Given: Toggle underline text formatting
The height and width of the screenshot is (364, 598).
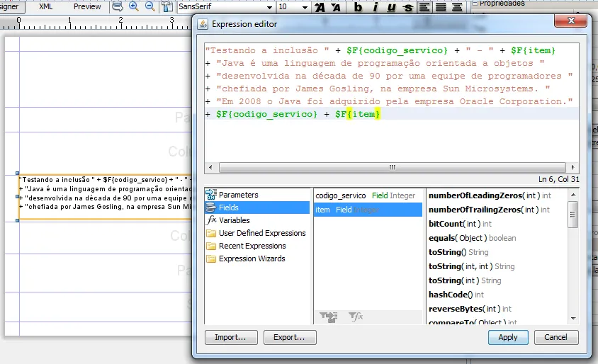Looking at the screenshot, I should pos(392,7).
